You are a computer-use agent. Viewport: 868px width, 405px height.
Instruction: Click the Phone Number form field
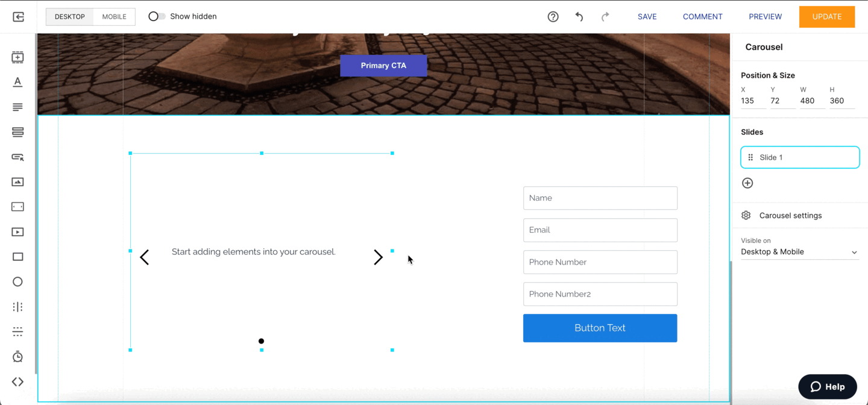tap(600, 262)
